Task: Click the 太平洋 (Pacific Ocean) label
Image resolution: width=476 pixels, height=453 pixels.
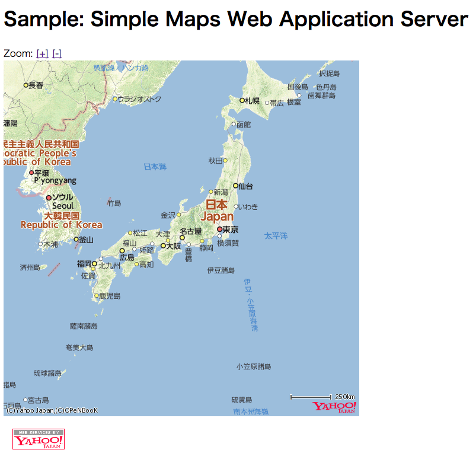Action: [x=276, y=235]
